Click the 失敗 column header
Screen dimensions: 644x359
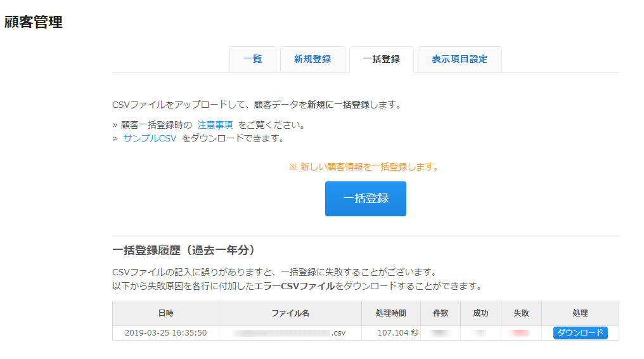point(521,313)
